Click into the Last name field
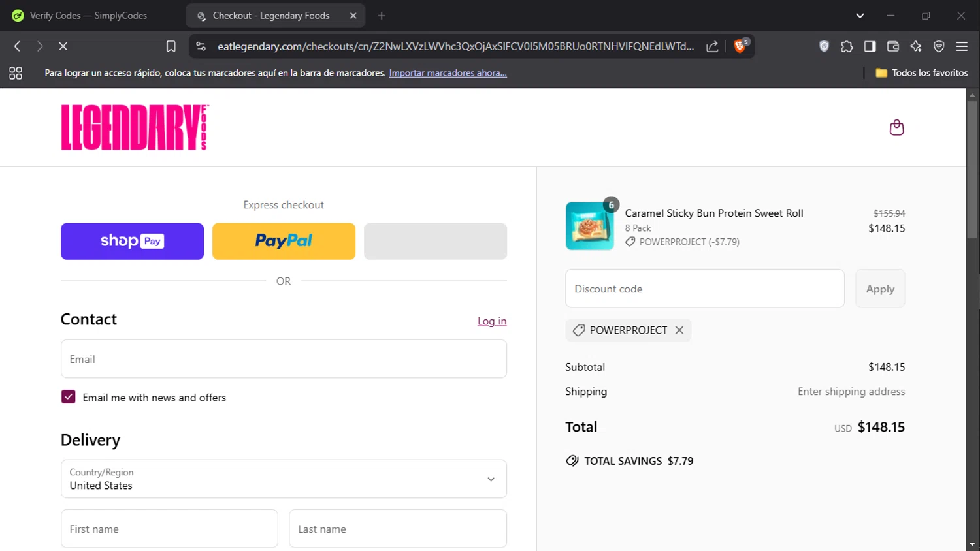Image resolution: width=980 pixels, height=551 pixels. click(398, 529)
